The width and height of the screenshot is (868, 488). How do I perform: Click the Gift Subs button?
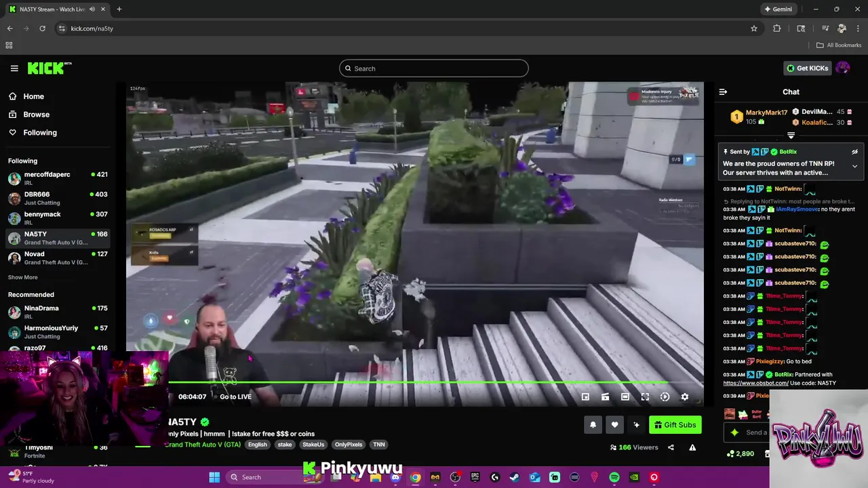coord(675,425)
